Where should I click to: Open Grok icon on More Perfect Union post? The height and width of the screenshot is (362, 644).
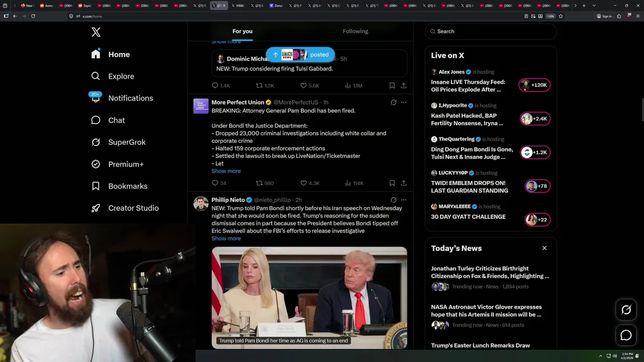pyautogui.click(x=393, y=102)
